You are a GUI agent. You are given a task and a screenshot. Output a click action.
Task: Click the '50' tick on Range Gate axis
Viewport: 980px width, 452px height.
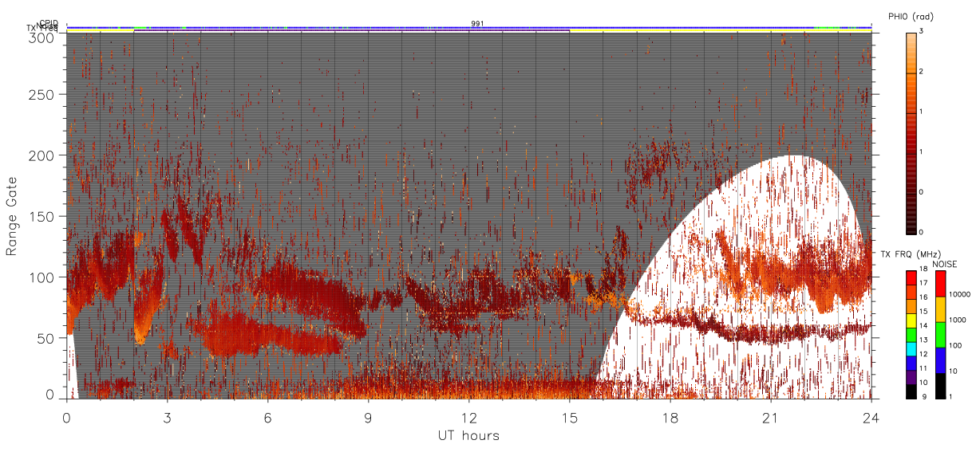click(47, 337)
